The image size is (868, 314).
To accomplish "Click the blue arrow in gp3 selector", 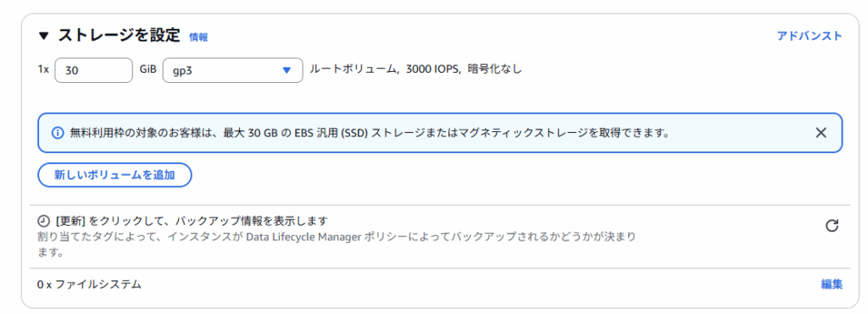I will (x=287, y=70).
